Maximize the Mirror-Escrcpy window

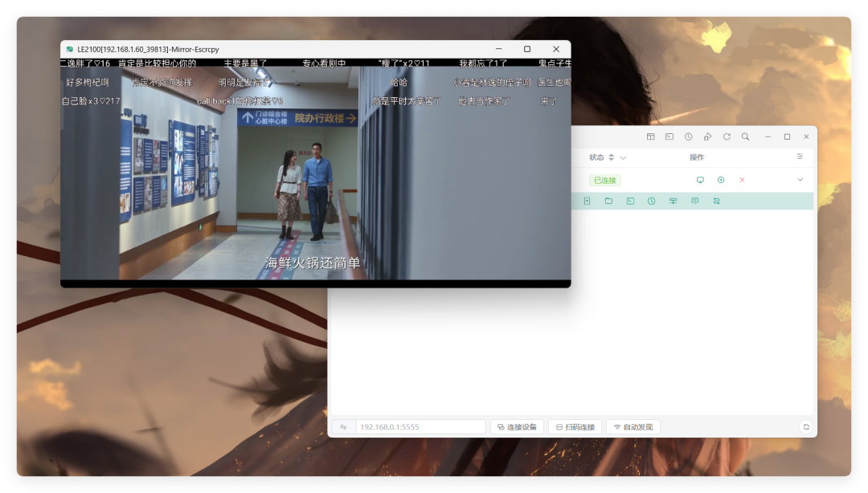click(527, 49)
